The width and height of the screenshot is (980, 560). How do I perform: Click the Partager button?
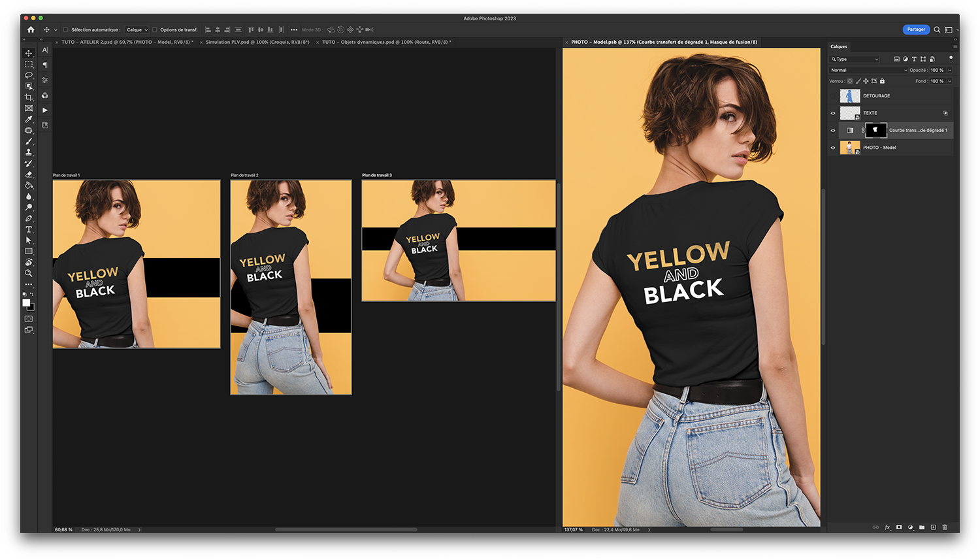916,29
